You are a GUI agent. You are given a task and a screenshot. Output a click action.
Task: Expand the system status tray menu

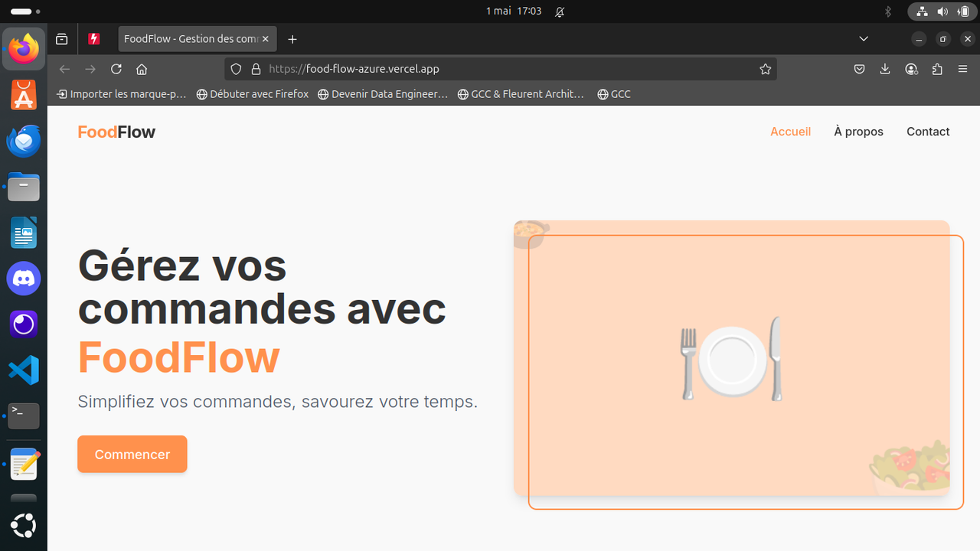940,11
